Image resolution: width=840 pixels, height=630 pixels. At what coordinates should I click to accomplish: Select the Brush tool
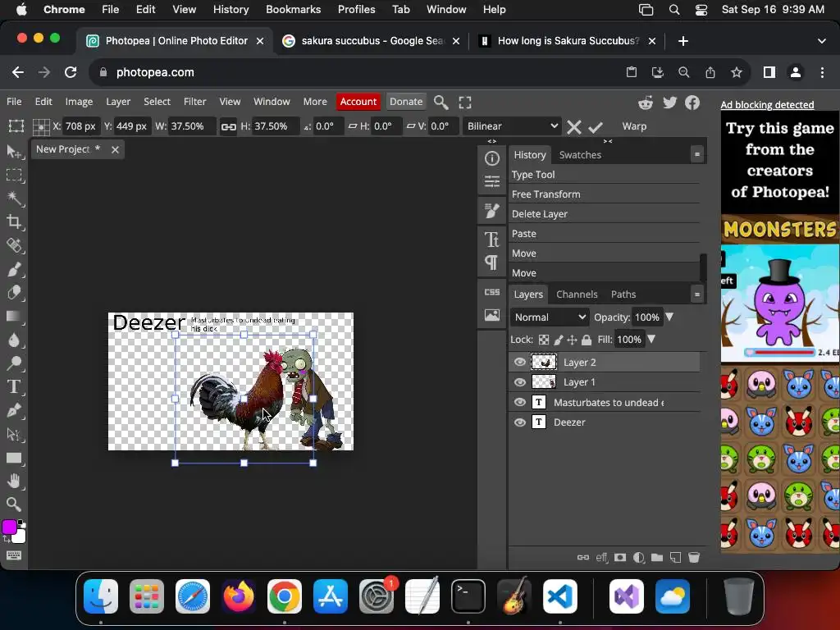coord(14,269)
